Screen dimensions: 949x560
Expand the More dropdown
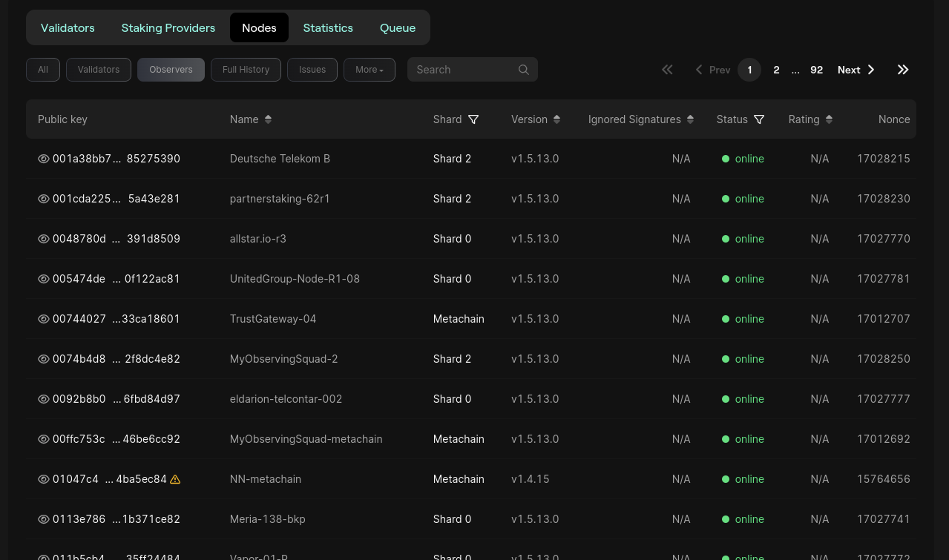(369, 70)
